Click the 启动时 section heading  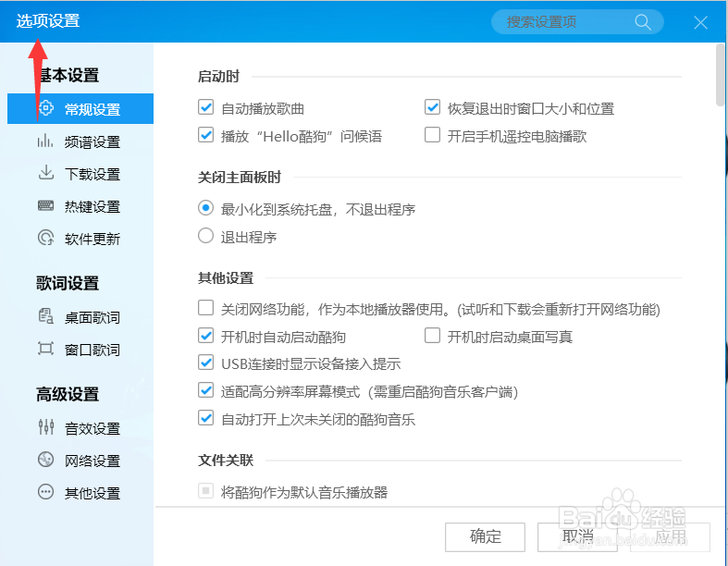(x=218, y=76)
